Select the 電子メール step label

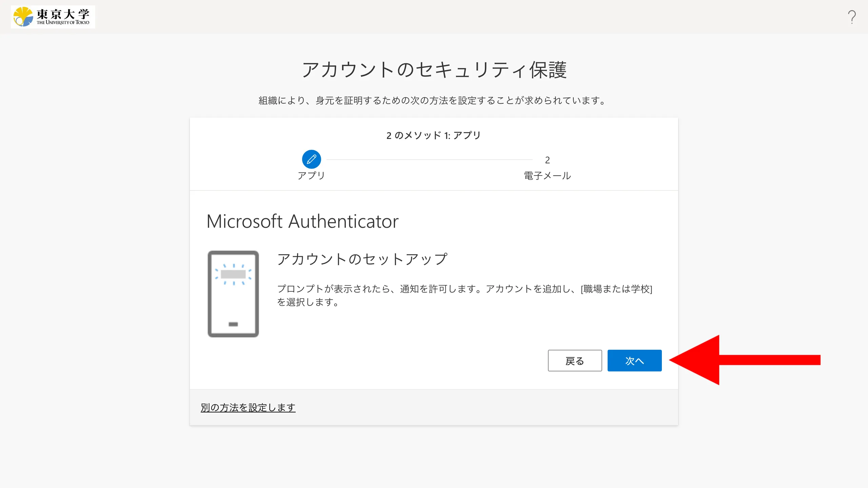pos(547,176)
